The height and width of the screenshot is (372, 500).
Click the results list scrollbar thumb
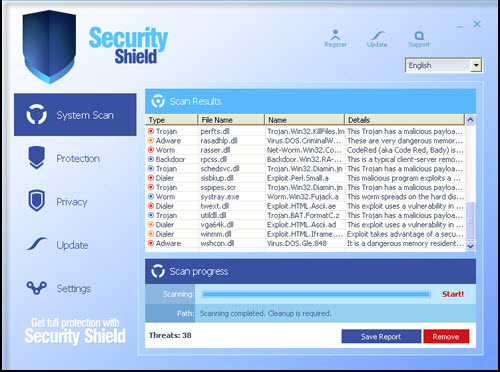coord(470,220)
